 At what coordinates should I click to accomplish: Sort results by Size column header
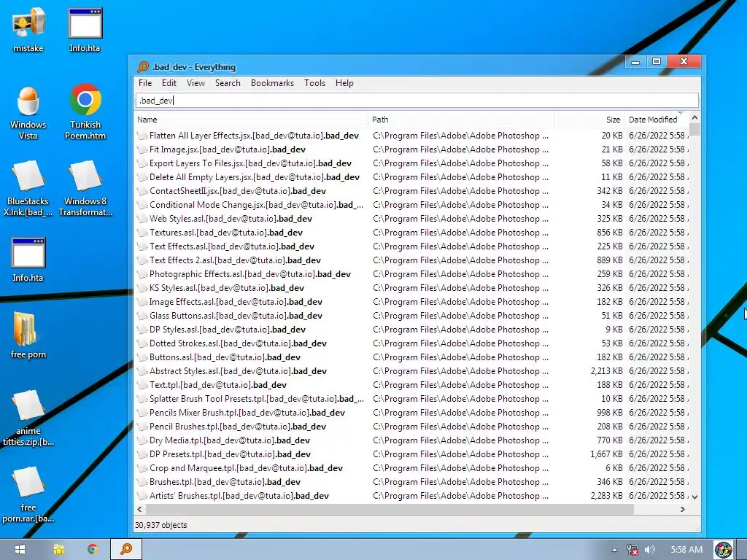click(x=589, y=120)
